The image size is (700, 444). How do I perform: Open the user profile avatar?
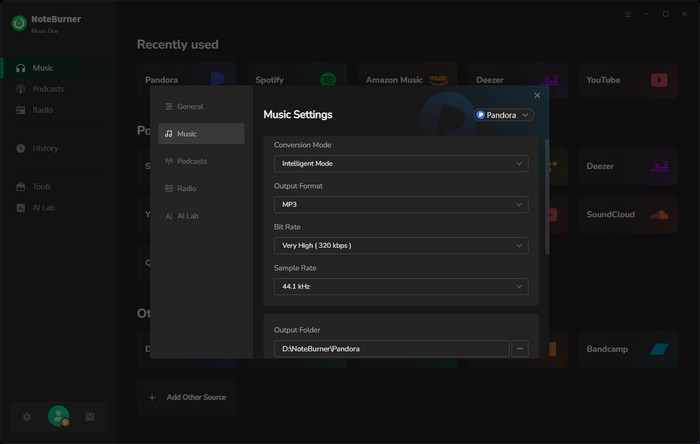pyautogui.click(x=58, y=416)
